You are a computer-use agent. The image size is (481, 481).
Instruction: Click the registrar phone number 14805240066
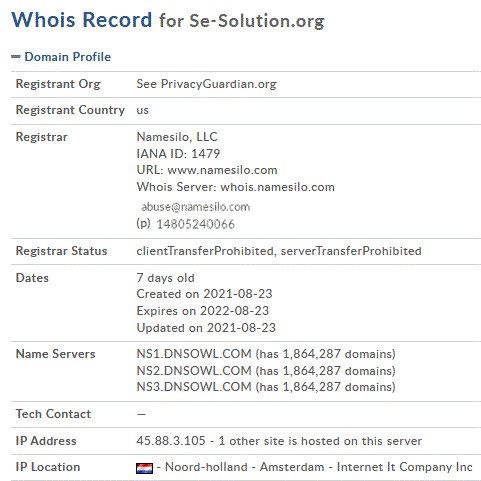click(196, 224)
